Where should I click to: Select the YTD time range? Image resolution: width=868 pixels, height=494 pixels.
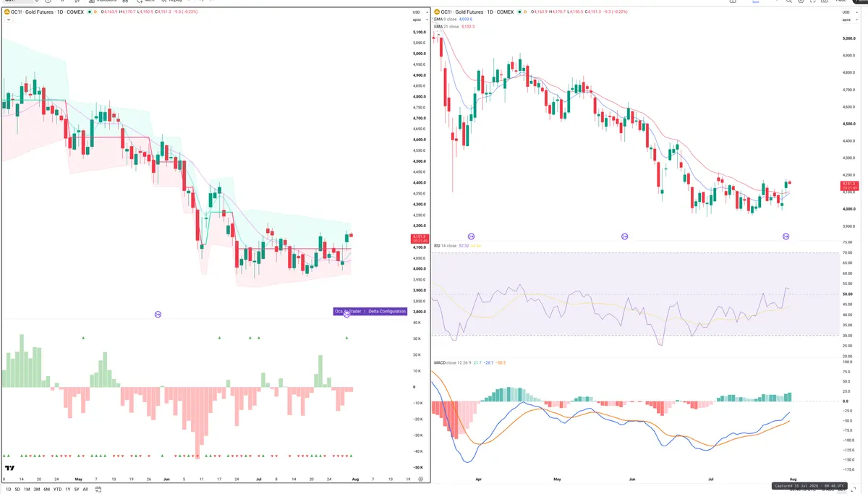(x=57, y=489)
